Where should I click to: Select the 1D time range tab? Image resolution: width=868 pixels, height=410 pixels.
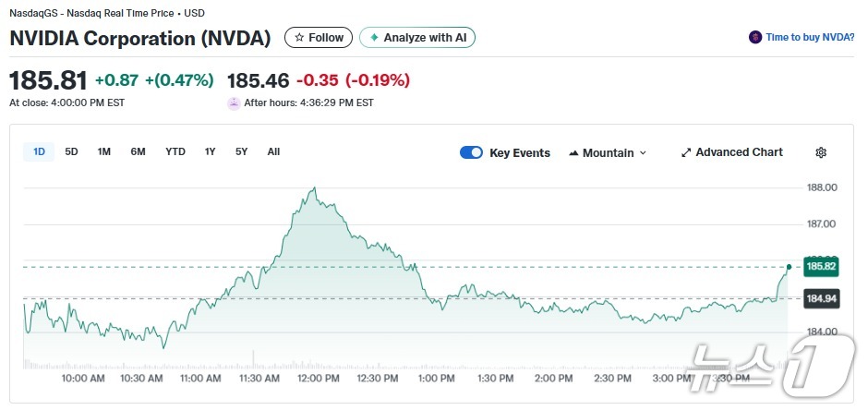click(x=39, y=151)
